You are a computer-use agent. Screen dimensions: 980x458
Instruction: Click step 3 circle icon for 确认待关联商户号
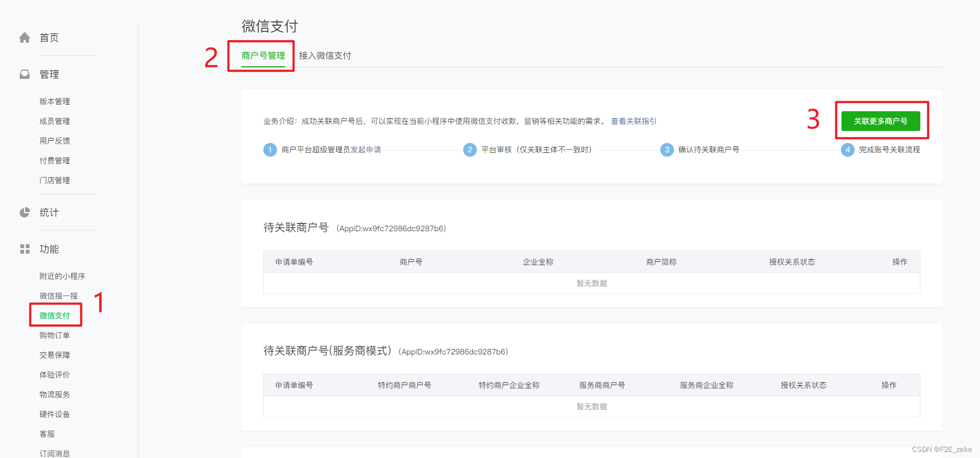point(667,150)
